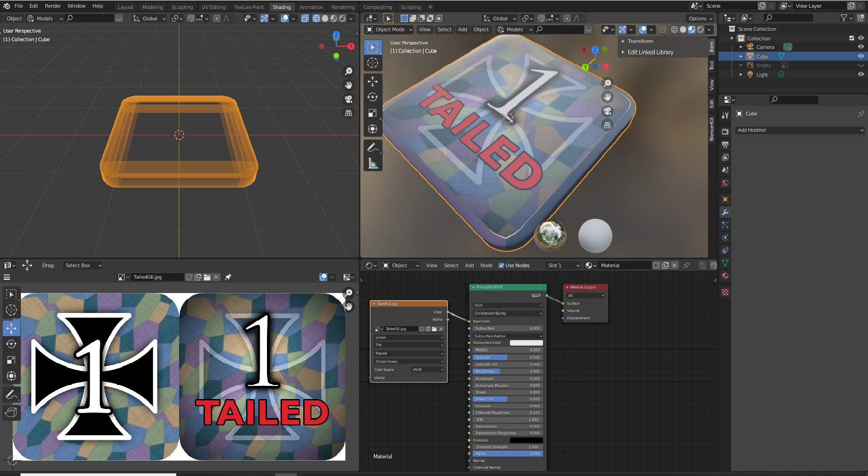Unlink the Material datablock with X button
This screenshot has height=476, width=868.
(674, 265)
